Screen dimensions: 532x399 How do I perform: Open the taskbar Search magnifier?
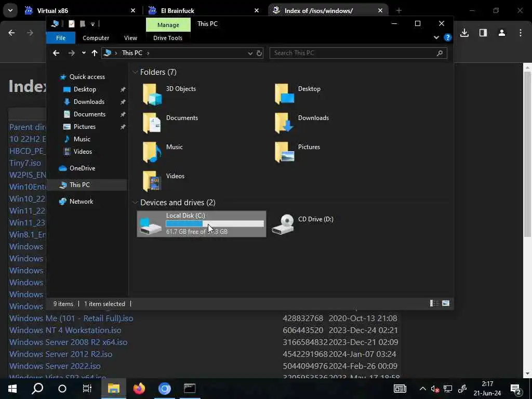pos(37,389)
